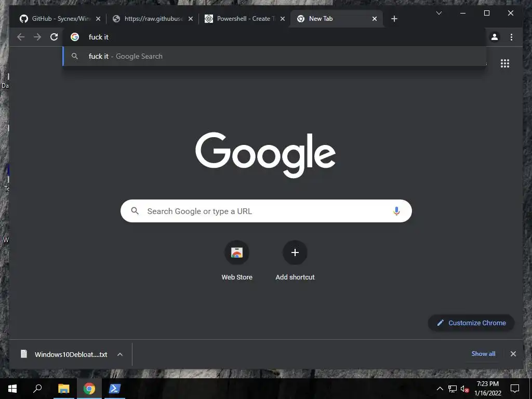
Task: Select the New Tab tab
Action: click(337, 19)
